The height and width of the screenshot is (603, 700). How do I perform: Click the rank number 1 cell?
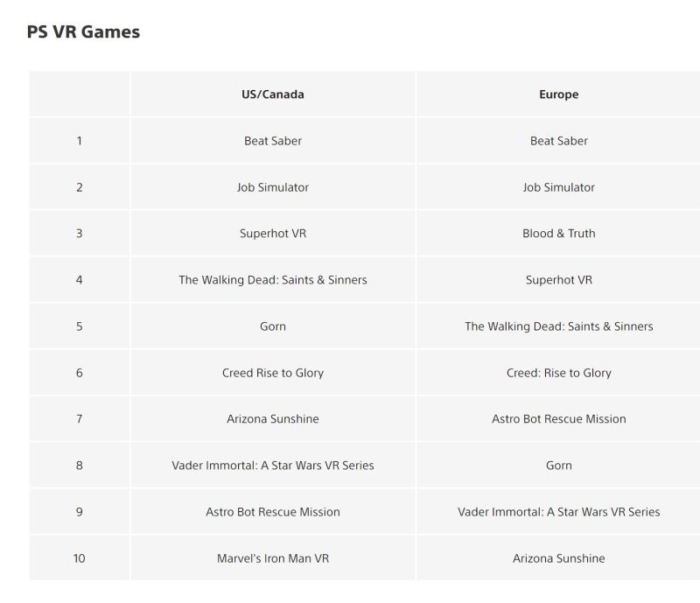pyautogui.click(x=80, y=141)
